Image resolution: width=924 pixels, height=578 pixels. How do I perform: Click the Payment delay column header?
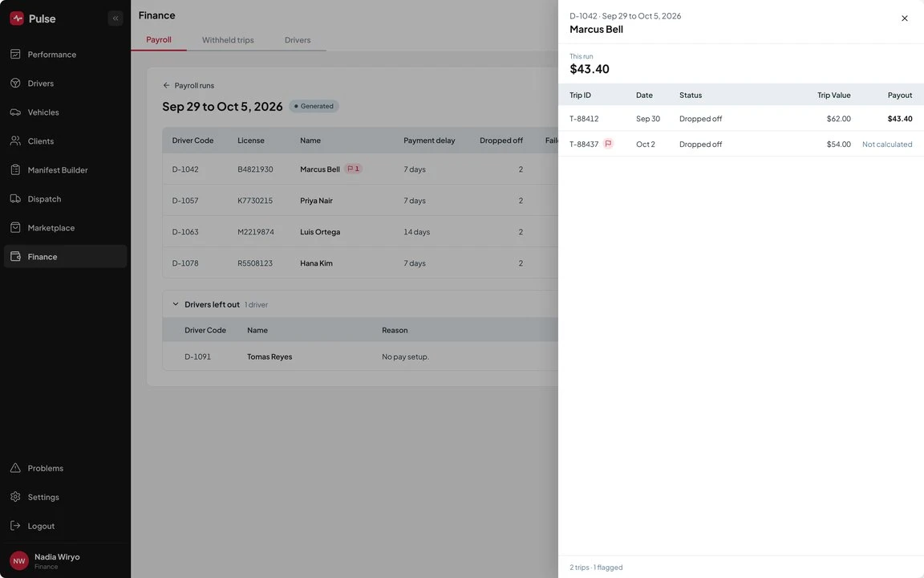pyautogui.click(x=429, y=140)
